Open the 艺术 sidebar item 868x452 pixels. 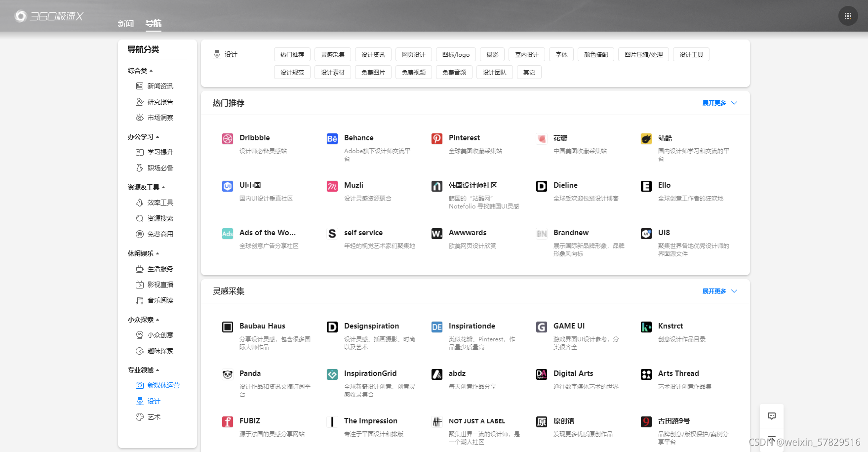tap(148, 417)
